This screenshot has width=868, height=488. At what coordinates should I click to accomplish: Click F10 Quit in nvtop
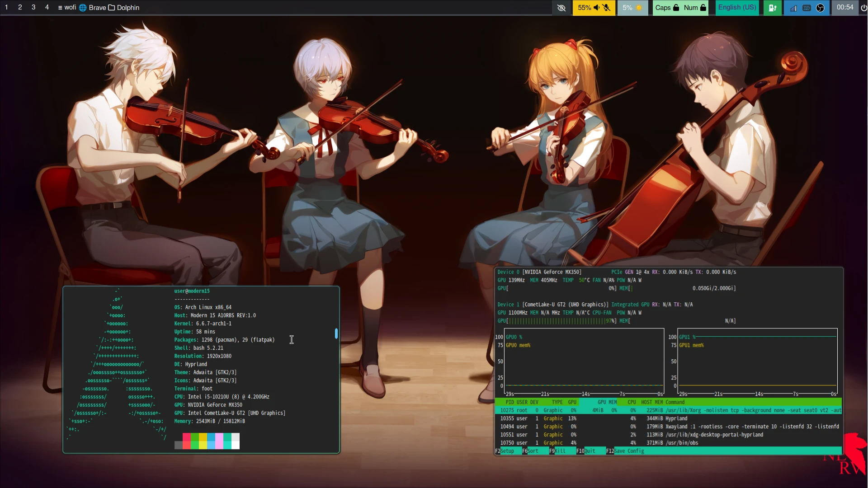click(x=586, y=451)
